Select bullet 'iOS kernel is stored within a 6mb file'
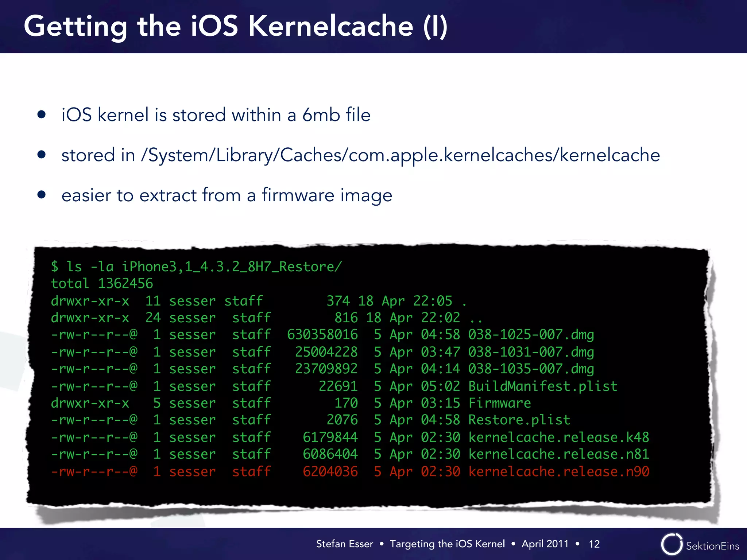This screenshot has height=560, width=747. point(216,115)
